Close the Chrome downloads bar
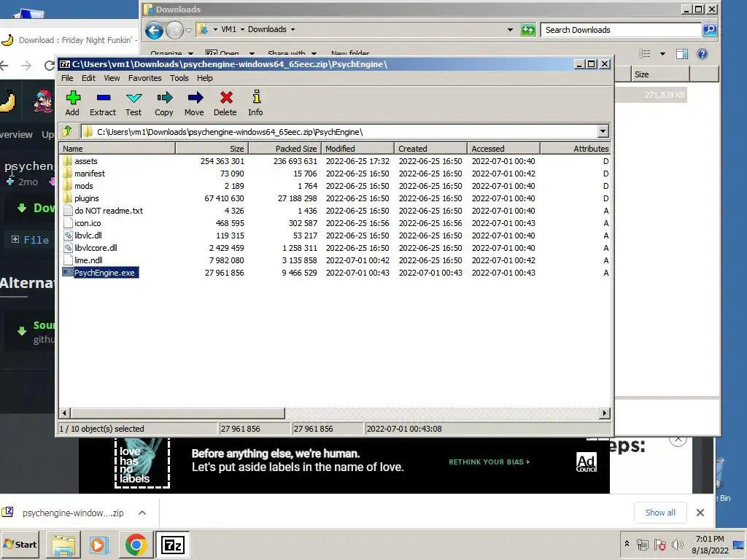 (700, 513)
